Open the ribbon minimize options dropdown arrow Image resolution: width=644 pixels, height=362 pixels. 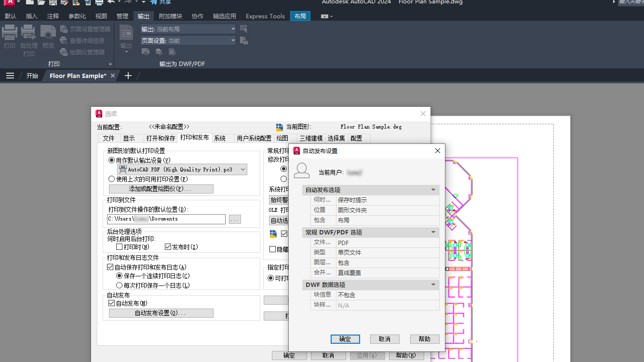pyautogui.click(x=332, y=17)
